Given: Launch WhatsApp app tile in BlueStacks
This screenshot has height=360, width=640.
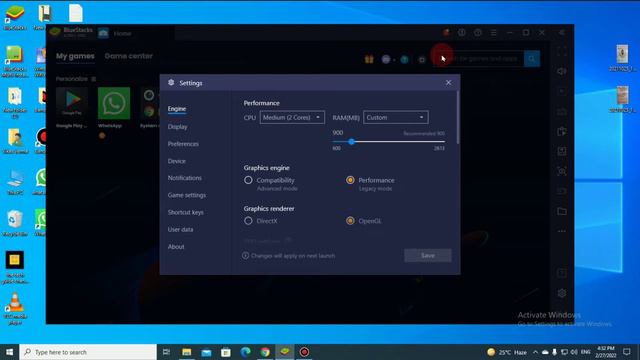Looking at the screenshot, I should coord(114,103).
